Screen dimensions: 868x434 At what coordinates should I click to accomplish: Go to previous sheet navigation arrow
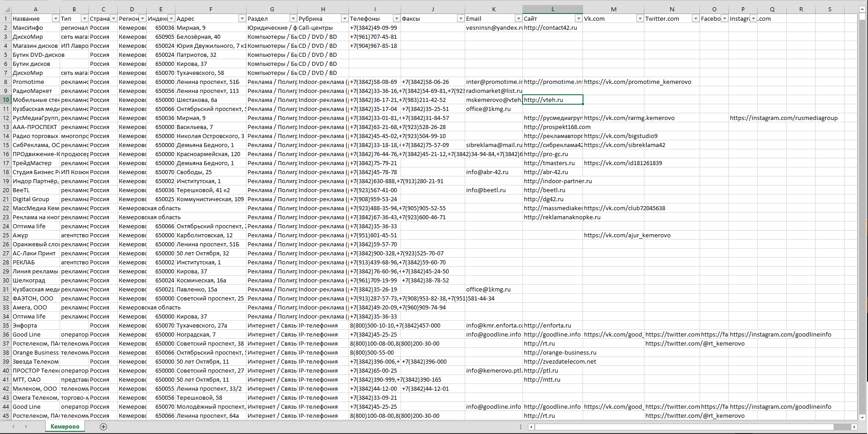(x=13, y=427)
